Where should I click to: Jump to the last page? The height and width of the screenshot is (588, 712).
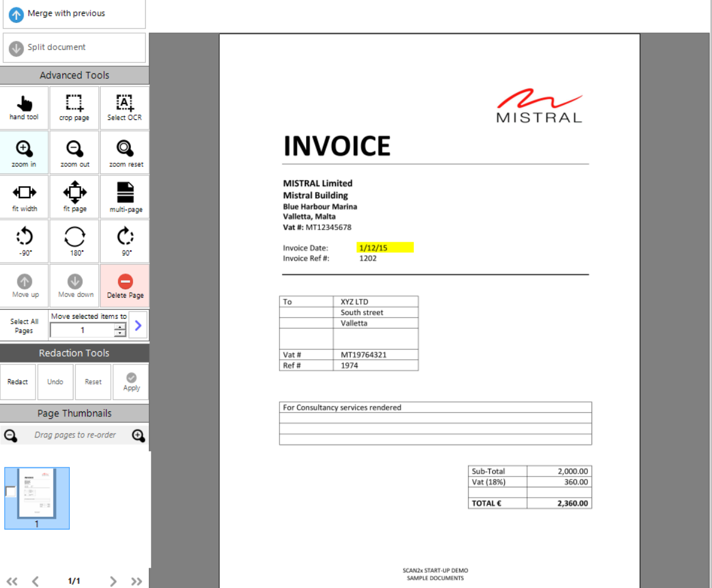[x=136, y=581]
